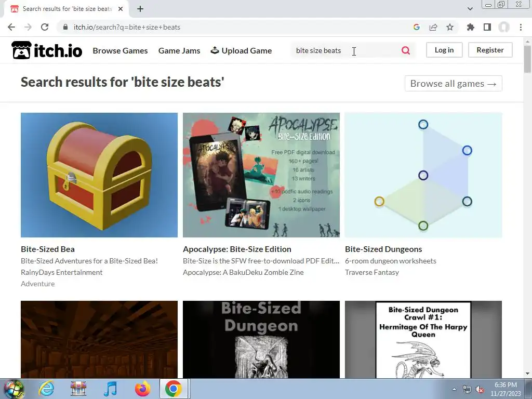Open Chrome profile avatar
The height and width of the screenshot is (399, 532).
pyautogui.click(x=504, y=27)
